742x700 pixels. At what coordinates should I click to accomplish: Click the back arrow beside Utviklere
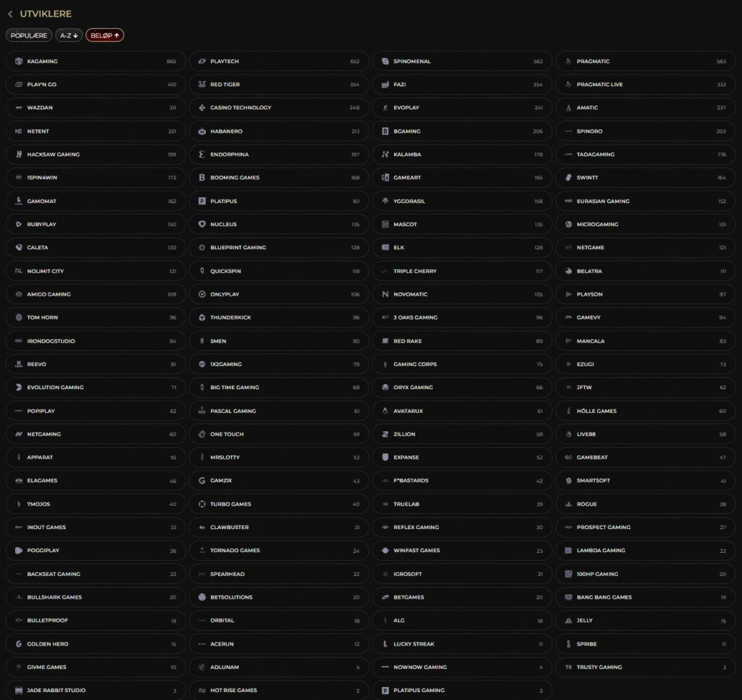(10, 14)
